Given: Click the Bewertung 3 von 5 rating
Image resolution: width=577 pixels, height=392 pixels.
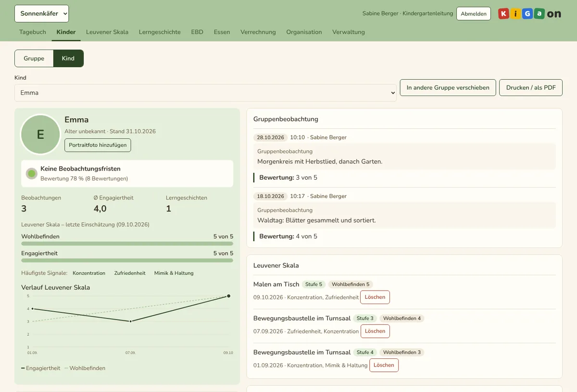Looking at the screenshot, I should click(x=288, y=178).
